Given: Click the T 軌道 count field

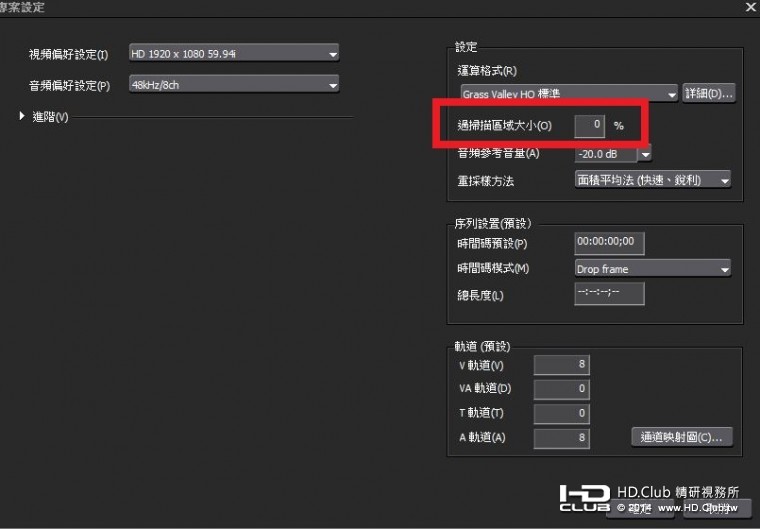Looking at the screenshot, I should click(561, 414).
